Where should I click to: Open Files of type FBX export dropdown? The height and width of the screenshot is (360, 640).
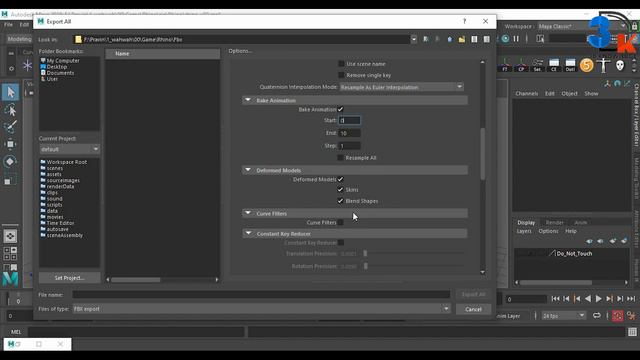(262, 309)
